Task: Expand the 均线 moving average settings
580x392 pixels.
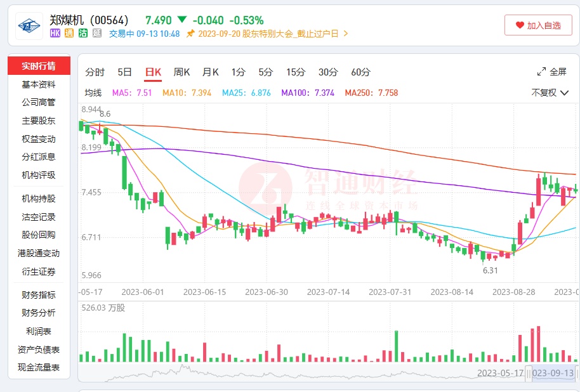Action: pyautogui.click(x=93, y=93)
